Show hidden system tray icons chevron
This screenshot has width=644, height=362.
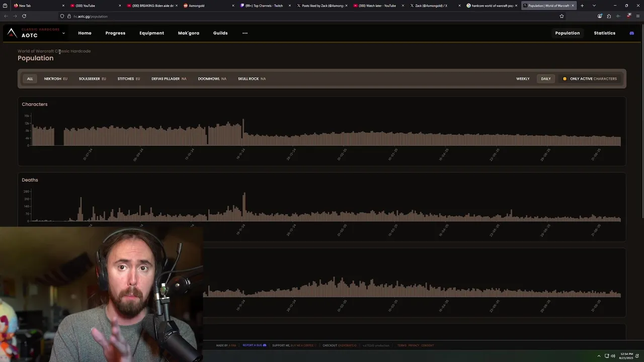coord(599,356)
